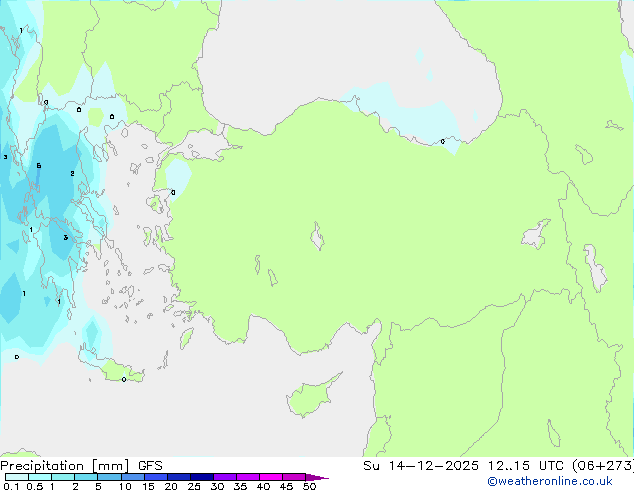The height and width of the screenshot is (490, 634).
Task: Pick the 40–45 mm bright magenta legend box
Action: (x=271, y=477)
